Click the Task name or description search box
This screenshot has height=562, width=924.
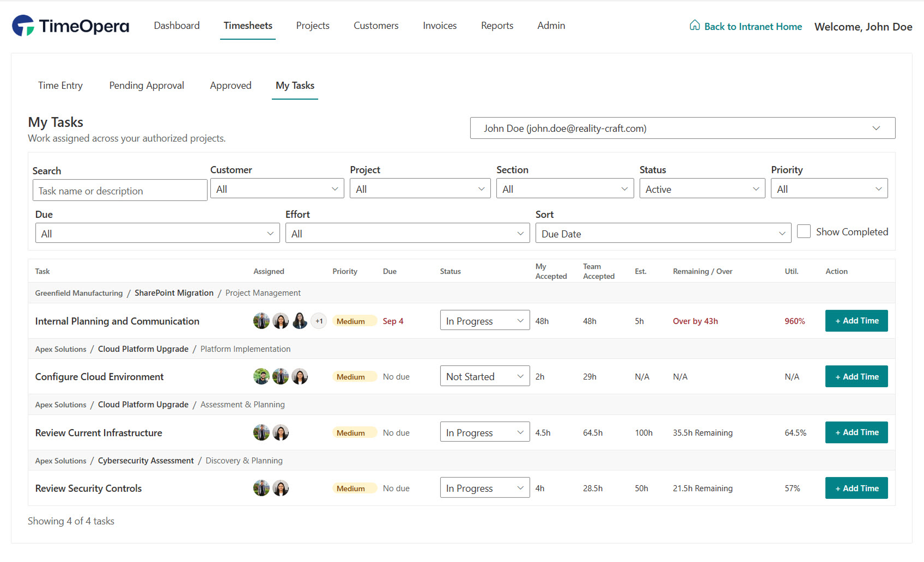(x=120, y=190)
